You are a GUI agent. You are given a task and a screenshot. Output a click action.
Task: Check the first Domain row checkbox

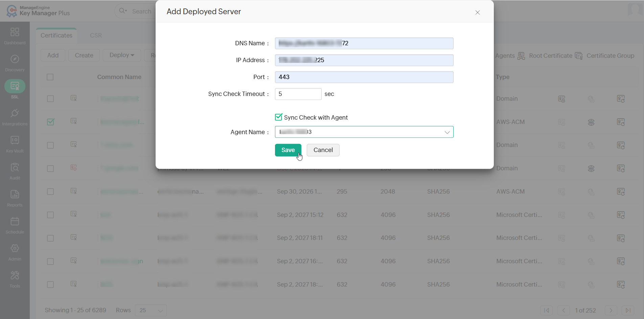(50, 99)
